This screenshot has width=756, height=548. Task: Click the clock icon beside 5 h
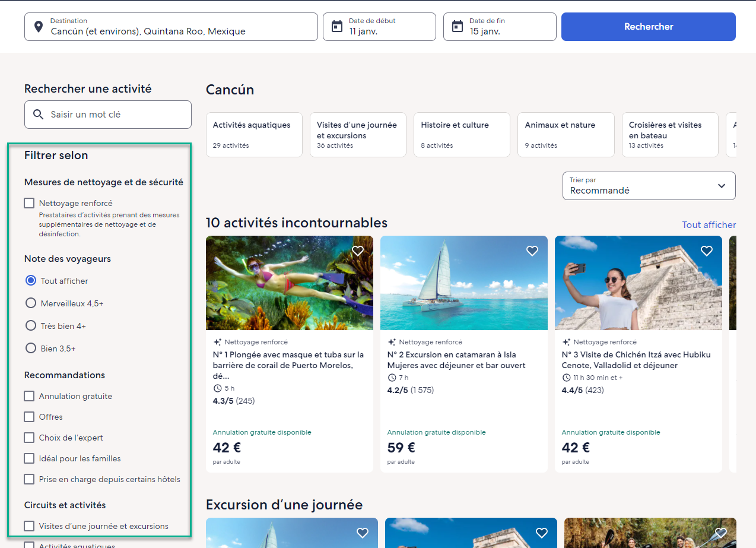point(217,388)
